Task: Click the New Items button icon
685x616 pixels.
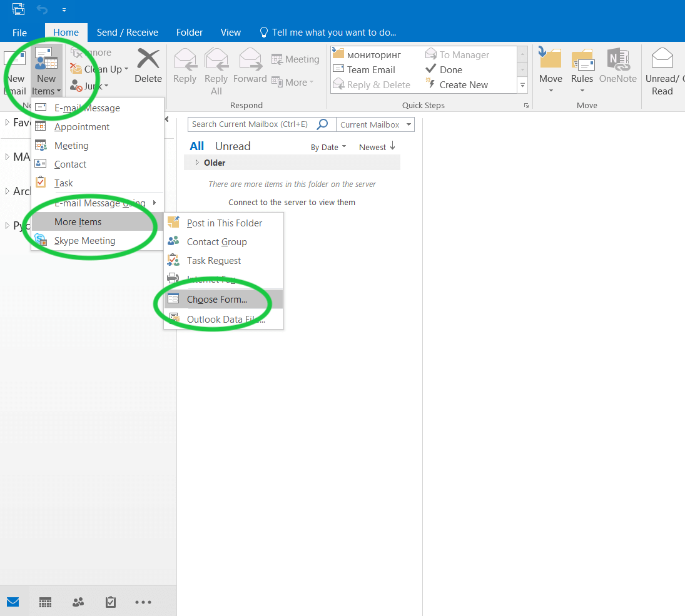Action: (x=46, y=59)
